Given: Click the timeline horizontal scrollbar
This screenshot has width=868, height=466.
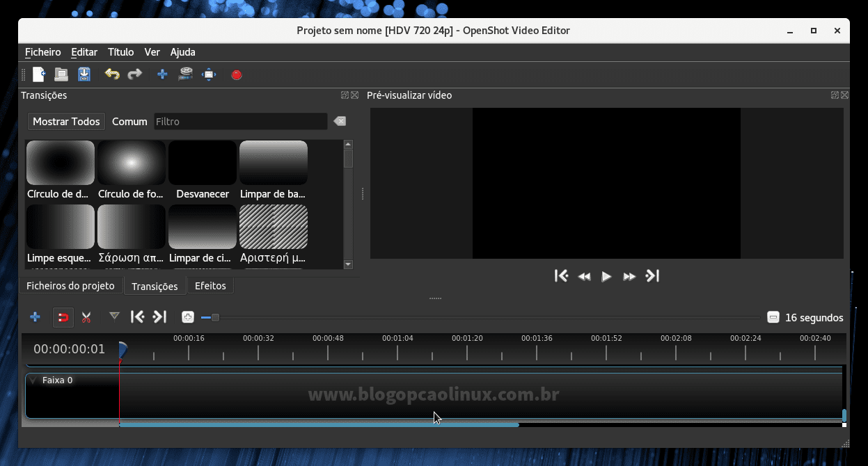Looking at the screenshot, I should 319,424.
